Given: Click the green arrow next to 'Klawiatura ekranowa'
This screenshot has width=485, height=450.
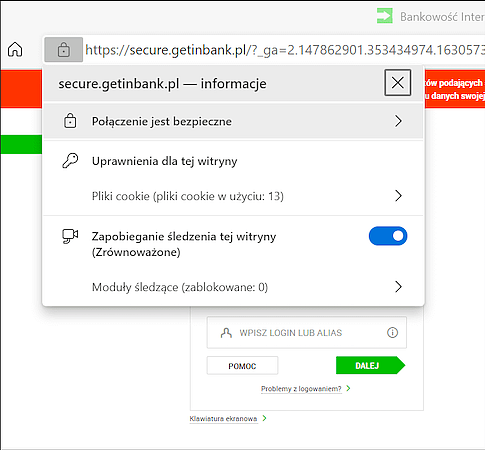Looking at the screenshot, I should 264,418.
